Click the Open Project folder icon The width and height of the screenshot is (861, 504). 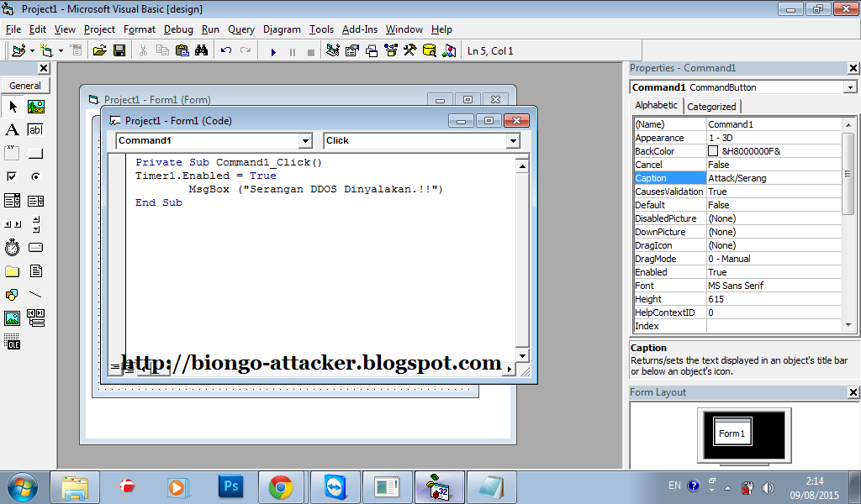99,51
